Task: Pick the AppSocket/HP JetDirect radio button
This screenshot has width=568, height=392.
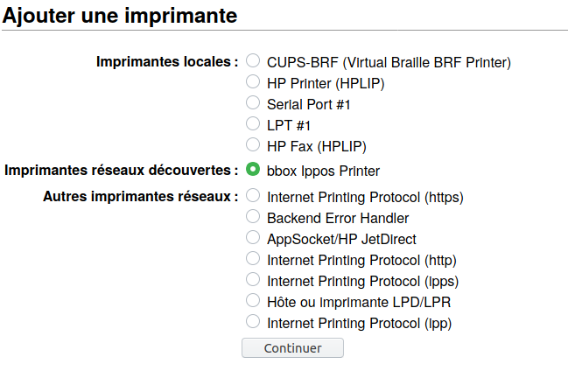Action: pyautogui.click(x=253, y=237)
